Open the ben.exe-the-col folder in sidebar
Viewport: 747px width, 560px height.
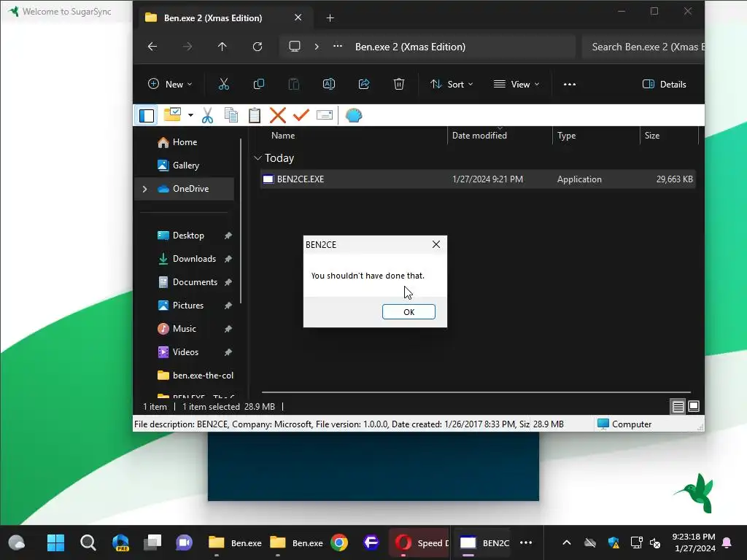pos(196,376)
